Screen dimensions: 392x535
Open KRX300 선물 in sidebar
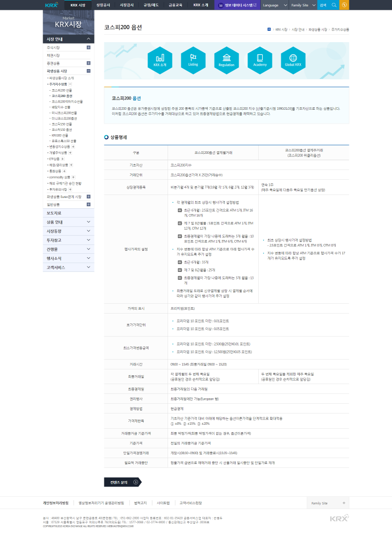[60, 135]
